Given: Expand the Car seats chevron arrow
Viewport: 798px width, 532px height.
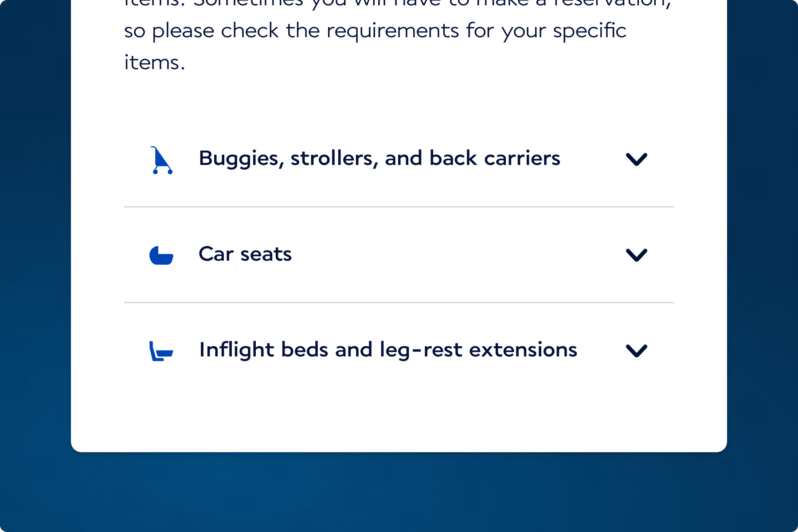Looking at the screenshot, I should coord(636,255).
